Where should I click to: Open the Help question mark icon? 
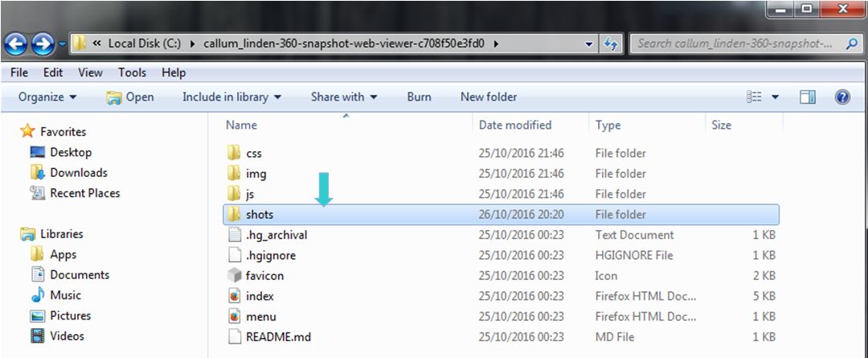[x=842, y=97]
